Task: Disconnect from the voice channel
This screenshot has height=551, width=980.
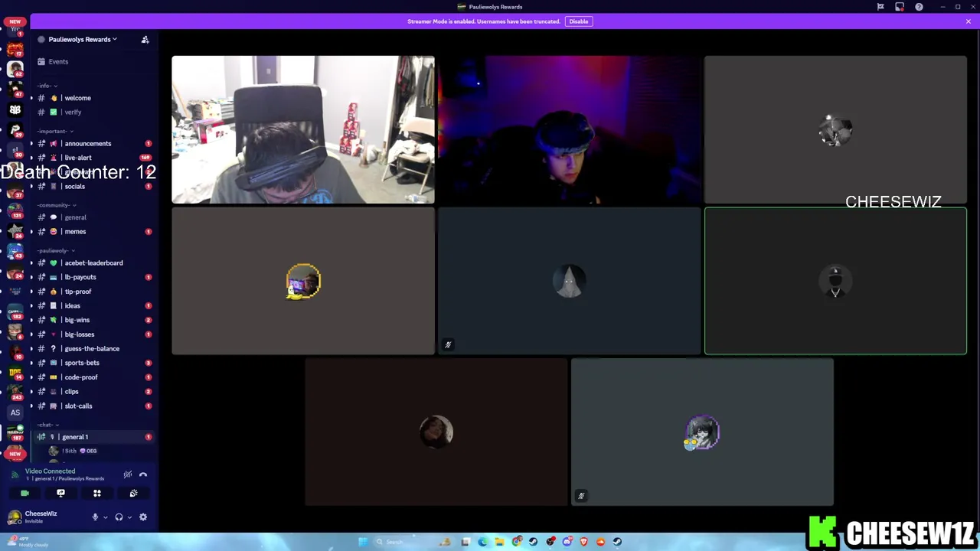Action: coord(143,474)
